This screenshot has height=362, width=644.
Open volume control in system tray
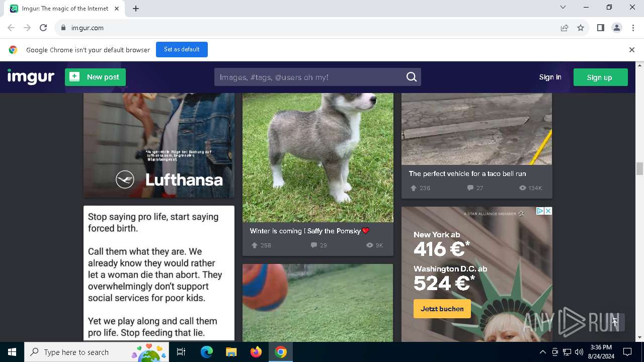579,352
